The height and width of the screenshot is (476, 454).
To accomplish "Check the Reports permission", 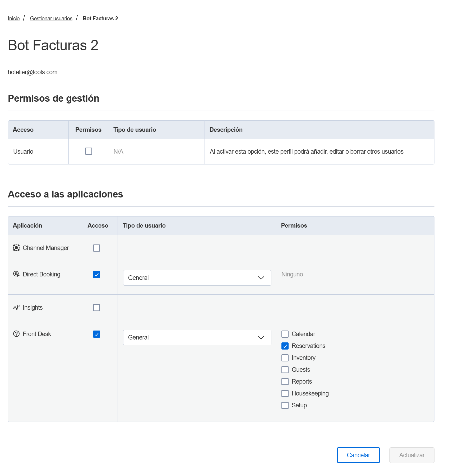I will pyautogui.click(x=285, y=381).
